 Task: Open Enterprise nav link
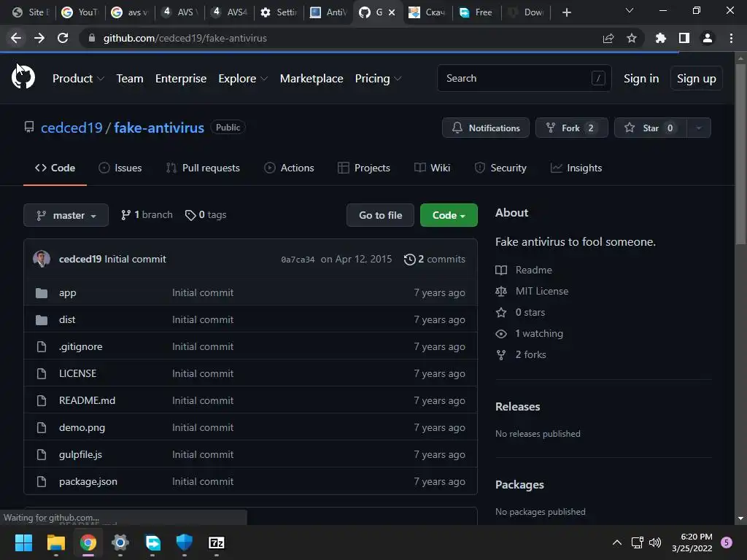pyautogui.click(x=181, y=79)
